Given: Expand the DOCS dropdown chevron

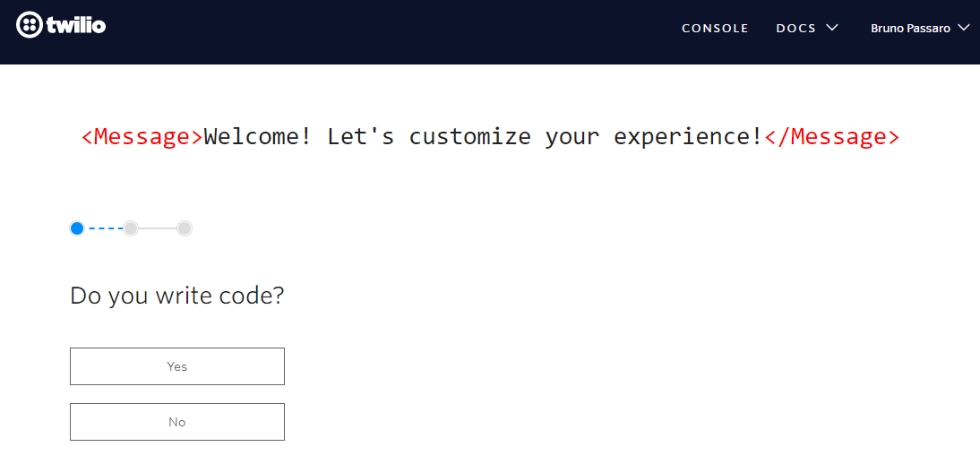Looking at the screenshot, I should 831,28.
